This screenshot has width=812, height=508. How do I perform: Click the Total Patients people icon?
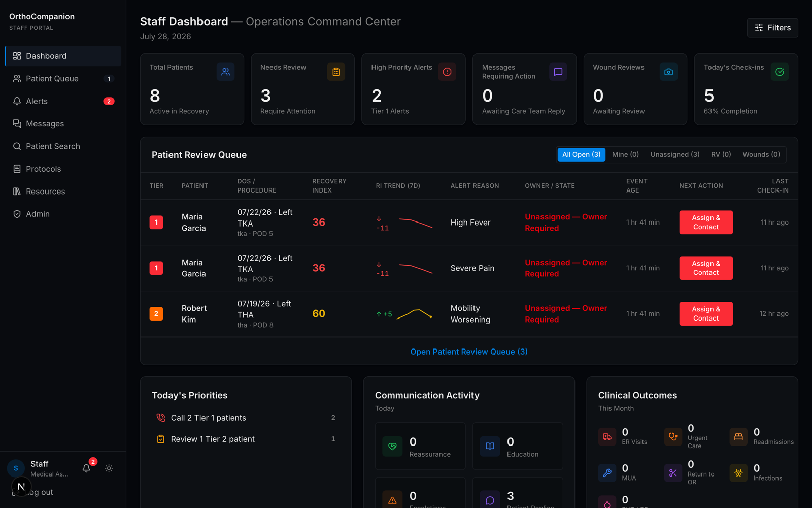tap(225, 72)
